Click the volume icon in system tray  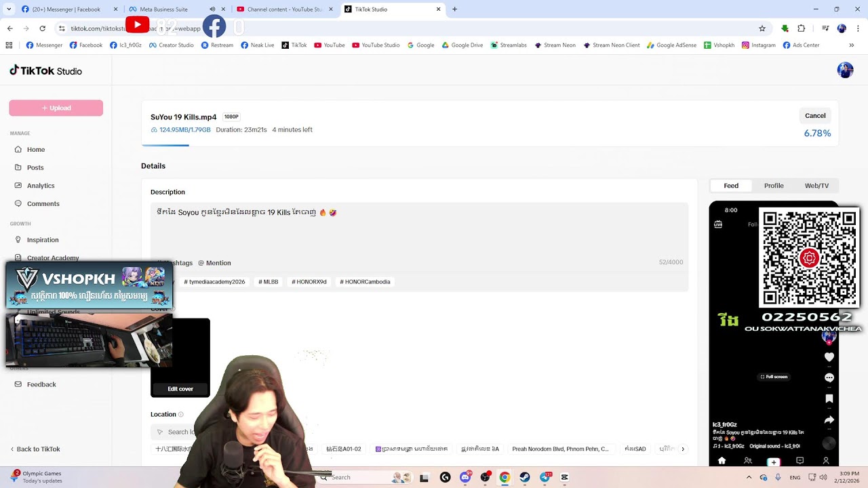[823, 477]
